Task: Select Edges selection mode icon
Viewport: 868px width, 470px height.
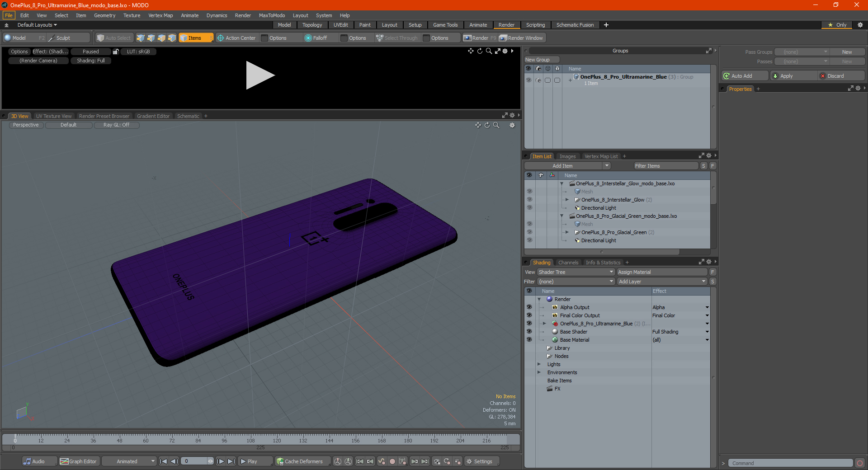Action: click(x=151, y=38)
